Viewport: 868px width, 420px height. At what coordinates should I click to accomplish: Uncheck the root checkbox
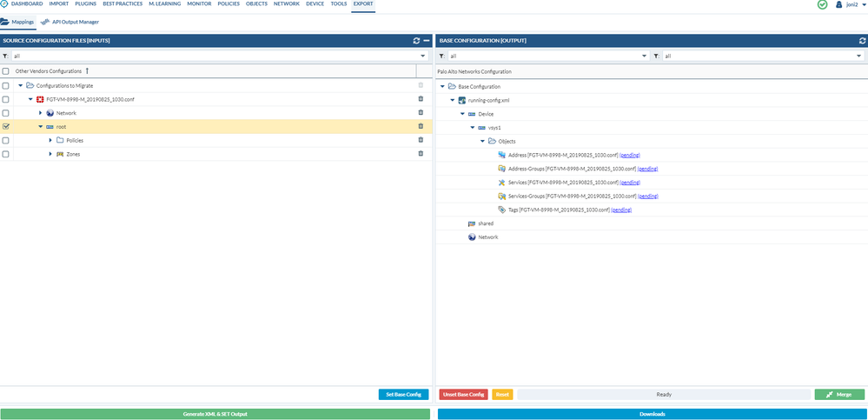coord(6,126)
